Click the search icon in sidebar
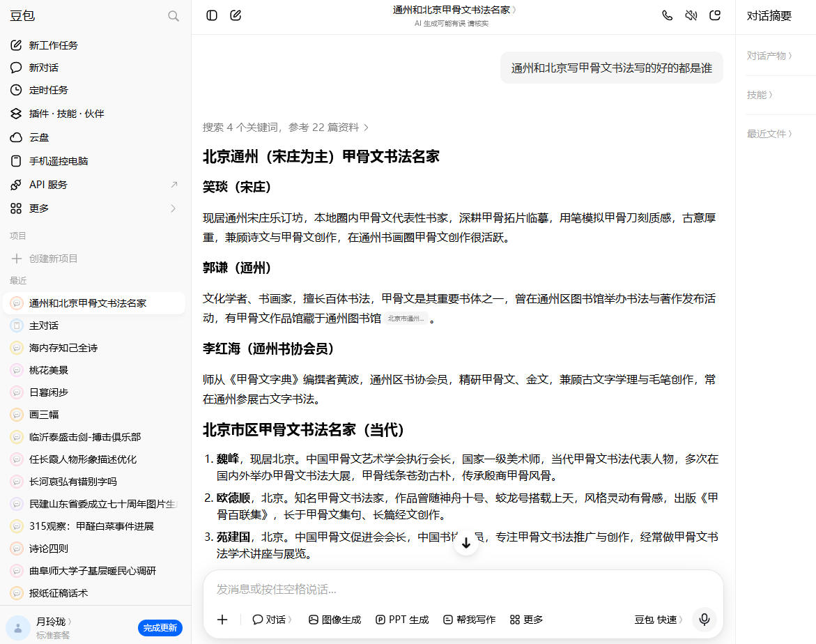Image resolution: width=816 pixels, height=644 pixels. tap(174, 16)
